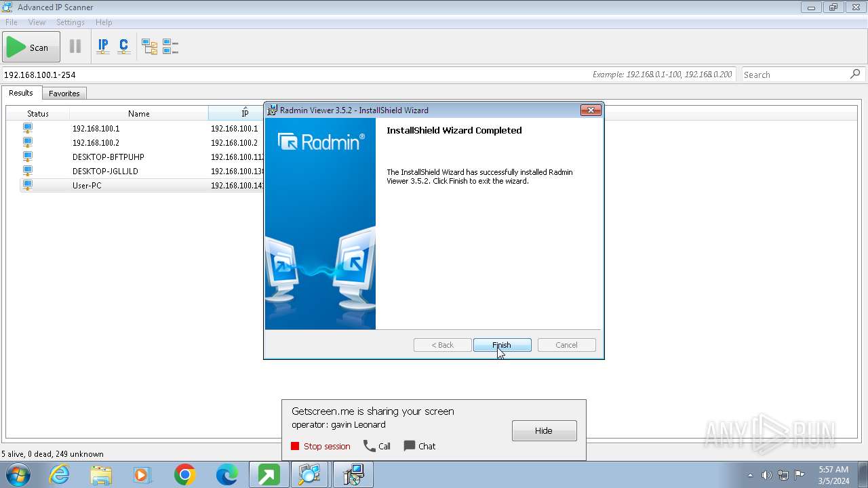868x488 pixels.
Task: Open the Windows Start menu
Action: point(18,475)
